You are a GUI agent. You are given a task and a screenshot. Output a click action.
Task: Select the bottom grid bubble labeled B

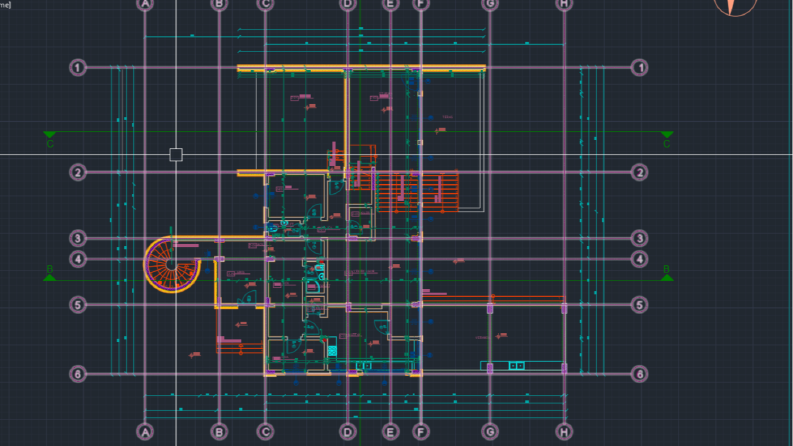point(219,432)
